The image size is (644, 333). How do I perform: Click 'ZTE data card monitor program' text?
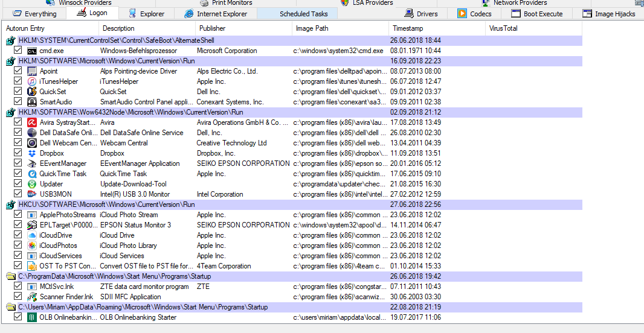click(x=144, y=287)
